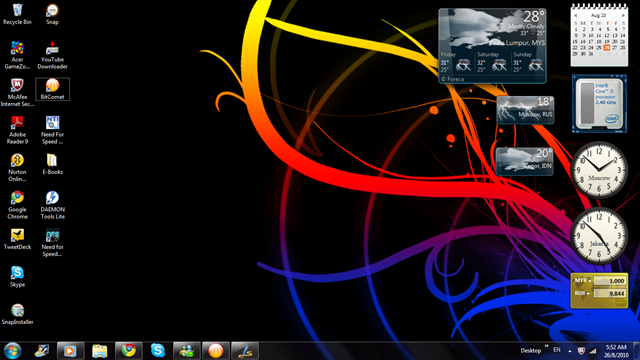Click the Intel Core i5 CPU gadget
The width and height of the screenshot is (640, 360).
[x=599, y=104]
